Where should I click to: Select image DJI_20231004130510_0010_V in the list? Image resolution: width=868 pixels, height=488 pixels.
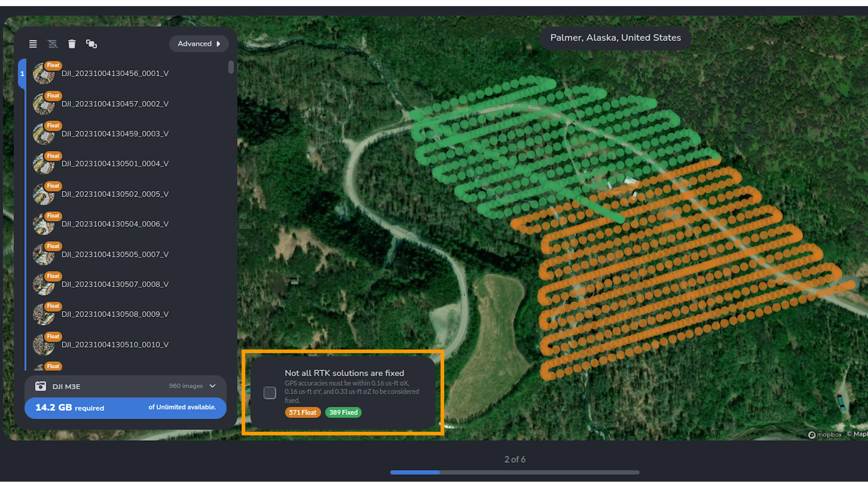pos(115,345)
